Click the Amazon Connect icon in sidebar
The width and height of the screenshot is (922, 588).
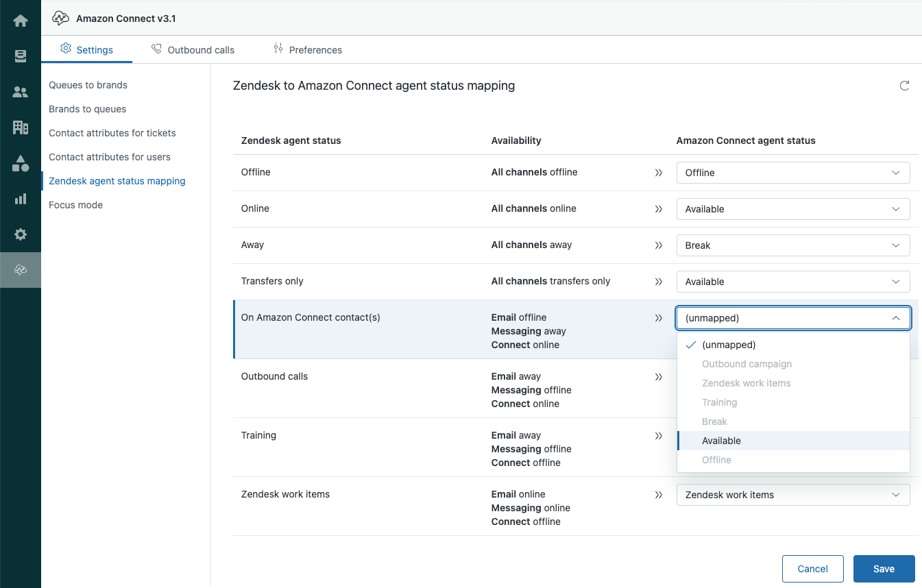(21, 270)
